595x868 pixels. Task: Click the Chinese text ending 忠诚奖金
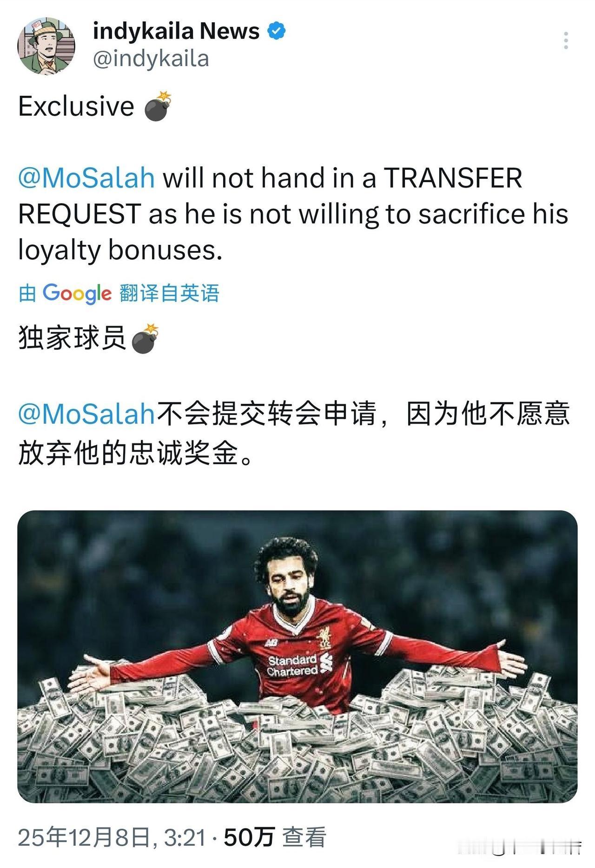(x=293, y=433)
